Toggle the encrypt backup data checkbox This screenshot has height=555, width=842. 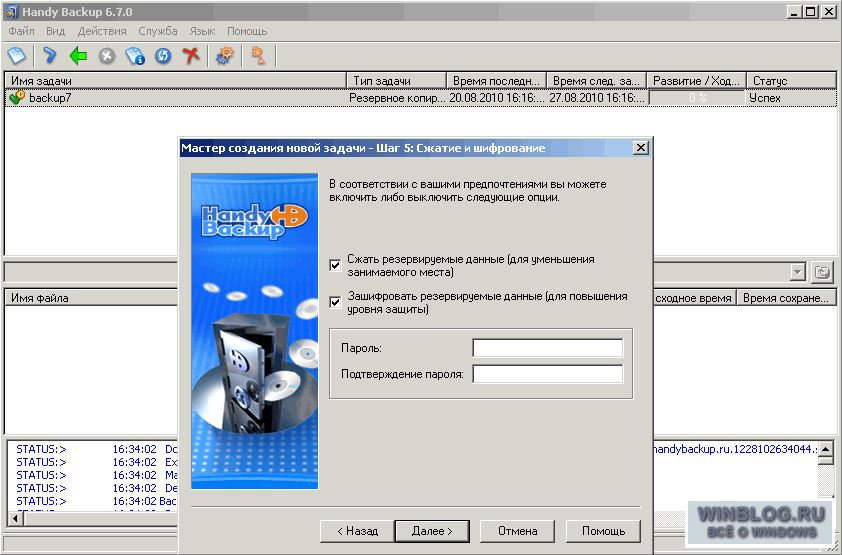[335, 302]
